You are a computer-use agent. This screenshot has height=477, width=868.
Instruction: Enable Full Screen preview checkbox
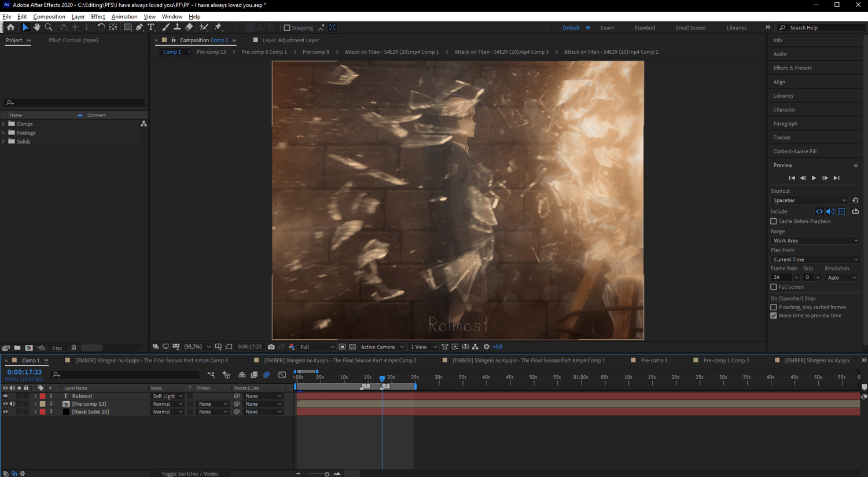coord(774,287)
